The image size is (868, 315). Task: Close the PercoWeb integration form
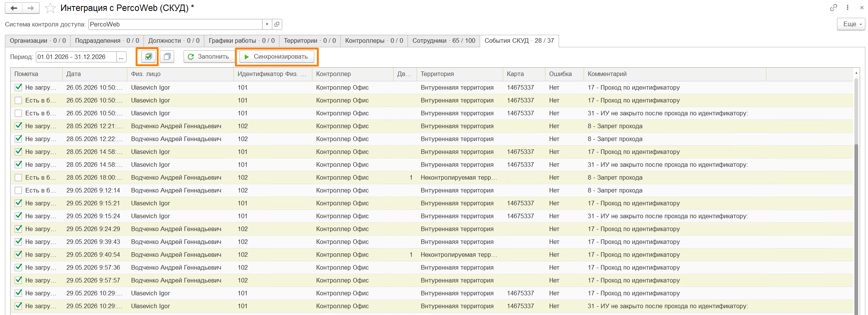tap(862, 8)
